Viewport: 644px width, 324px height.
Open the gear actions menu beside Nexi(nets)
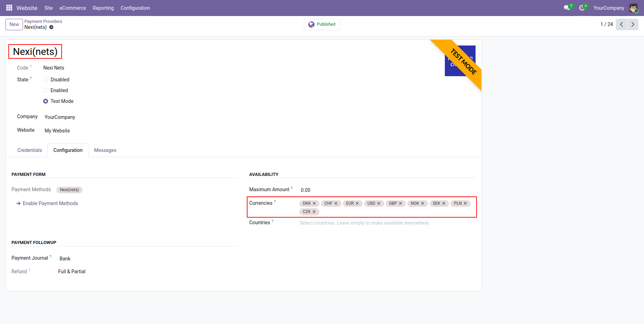coord(51,27)
